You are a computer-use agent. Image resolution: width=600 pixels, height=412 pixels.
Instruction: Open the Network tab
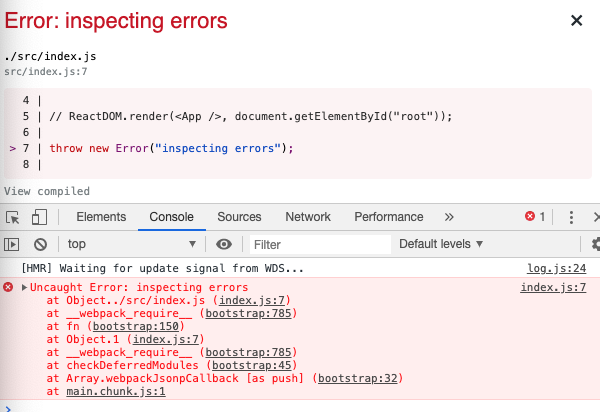coord(308,217)
